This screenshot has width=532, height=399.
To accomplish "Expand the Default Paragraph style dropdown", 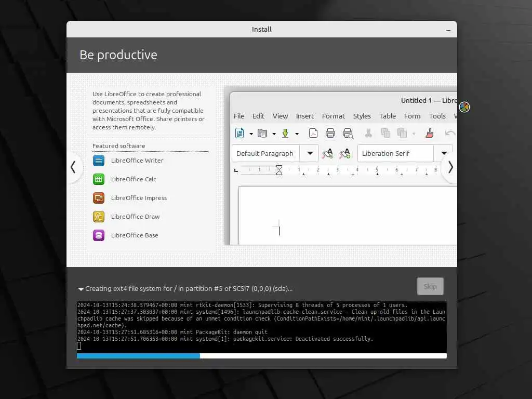I will click(310, 153).
